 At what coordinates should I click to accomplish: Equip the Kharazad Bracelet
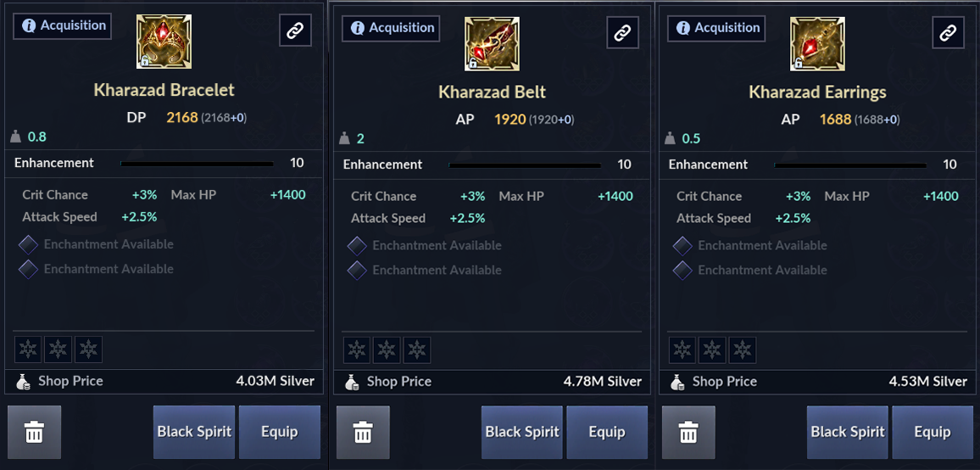click(x=279, y=432)
